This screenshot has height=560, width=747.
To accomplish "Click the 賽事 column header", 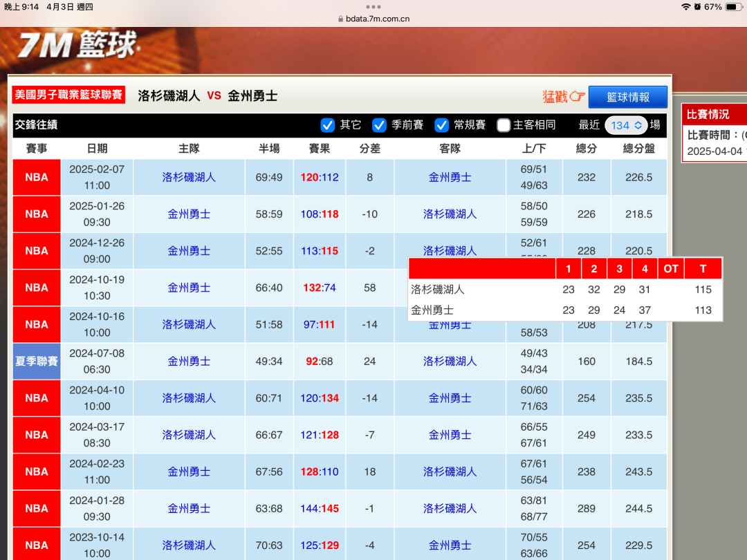I will (37, 149).
